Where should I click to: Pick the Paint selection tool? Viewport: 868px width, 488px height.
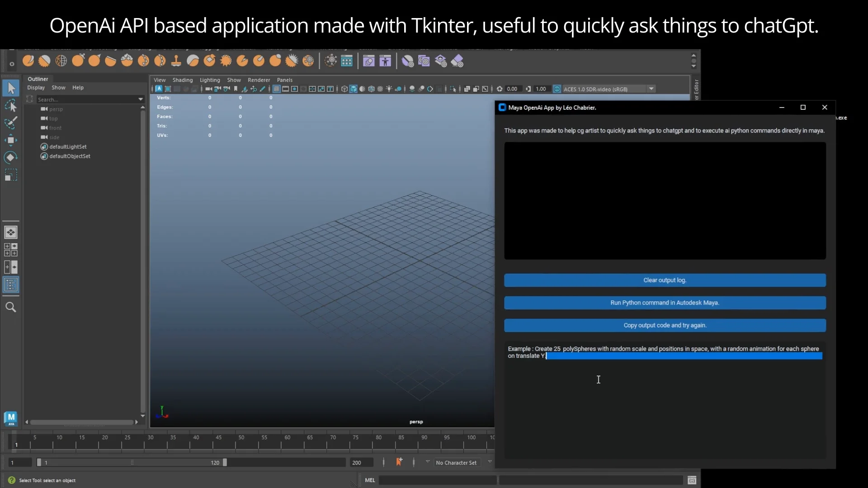coord(11,122)
